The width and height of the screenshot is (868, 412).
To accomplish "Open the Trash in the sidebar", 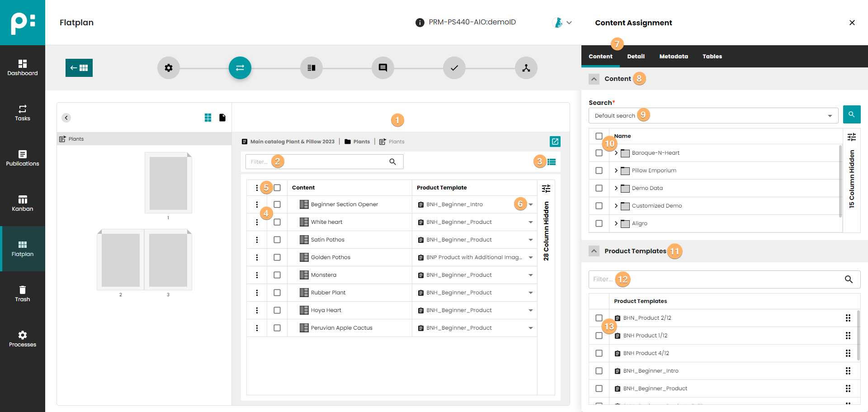I will [23, 294].
